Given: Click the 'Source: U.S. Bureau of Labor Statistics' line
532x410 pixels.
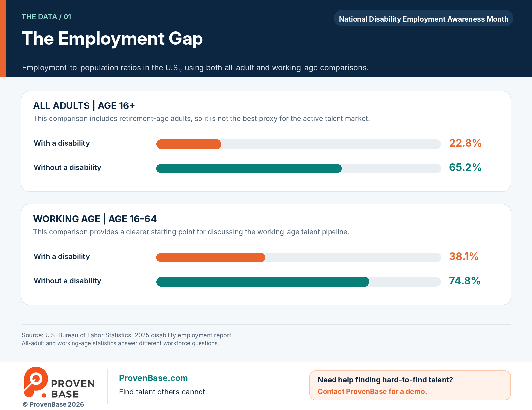Looking at the screenshot, I should pyautogui.click(x=127, y=335).
